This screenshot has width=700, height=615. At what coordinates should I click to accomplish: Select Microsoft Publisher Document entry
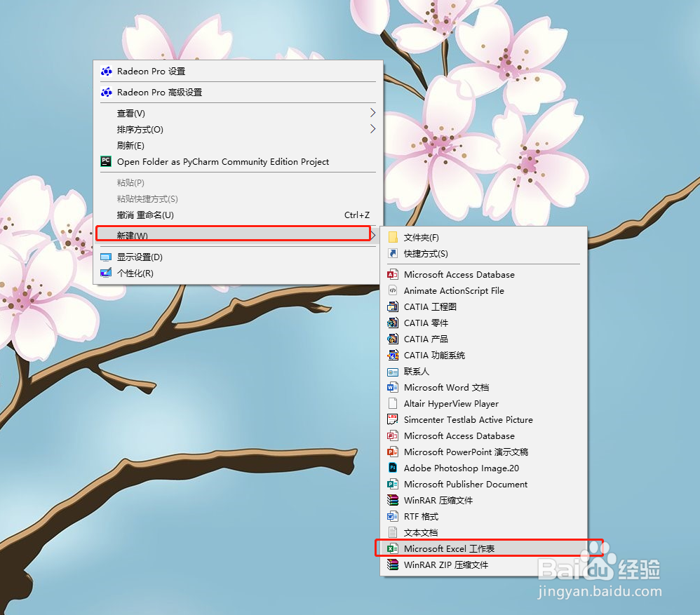[x=483, y=485]
